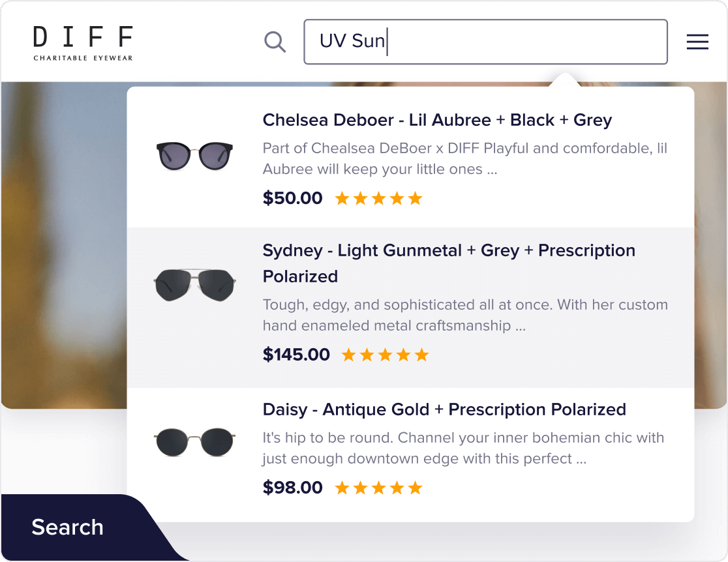Click the "Tough, edgy, and sophisticated" description
This screenshot has height=562, width=728.
464,315
